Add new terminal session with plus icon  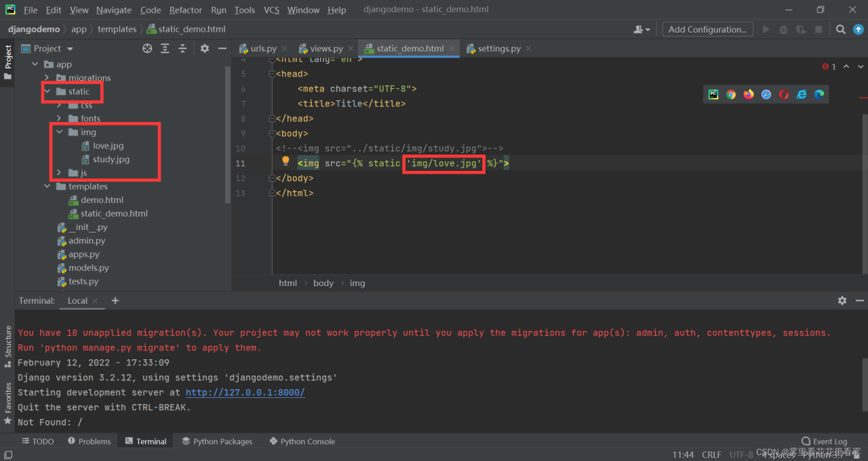click(115, 300)
